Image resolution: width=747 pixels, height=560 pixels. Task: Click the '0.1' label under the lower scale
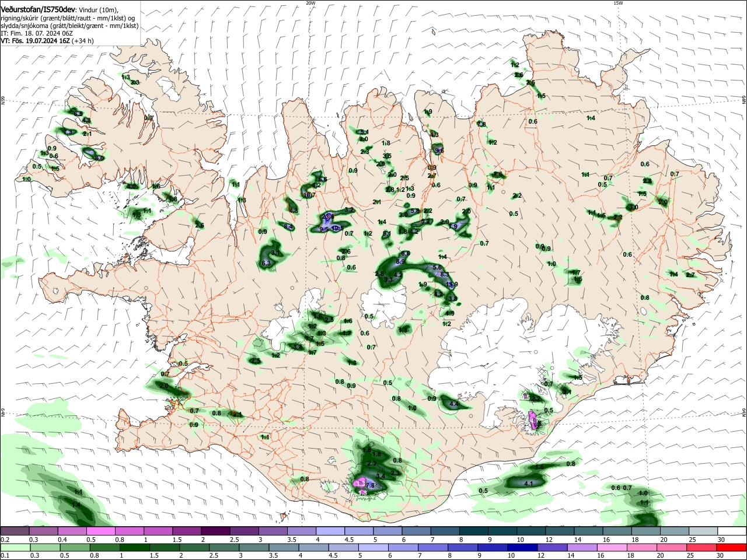[5, 556]
